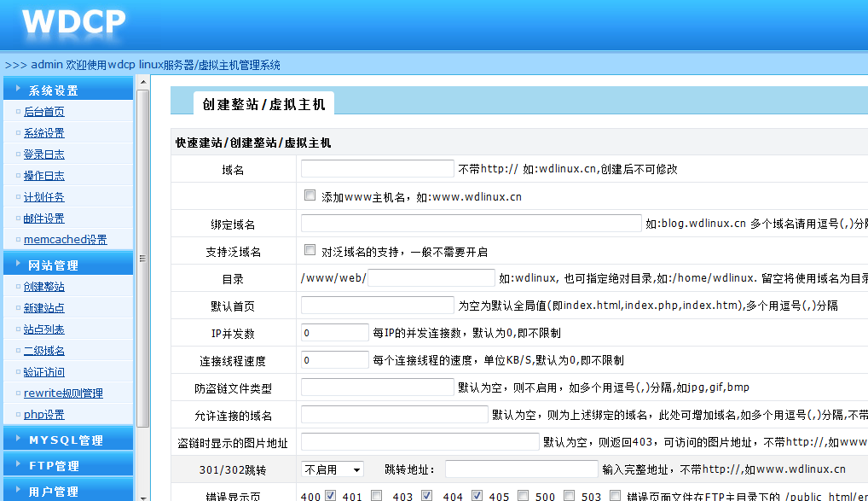
Task: Show the 站点列表 page
Action: pos(43,329)
